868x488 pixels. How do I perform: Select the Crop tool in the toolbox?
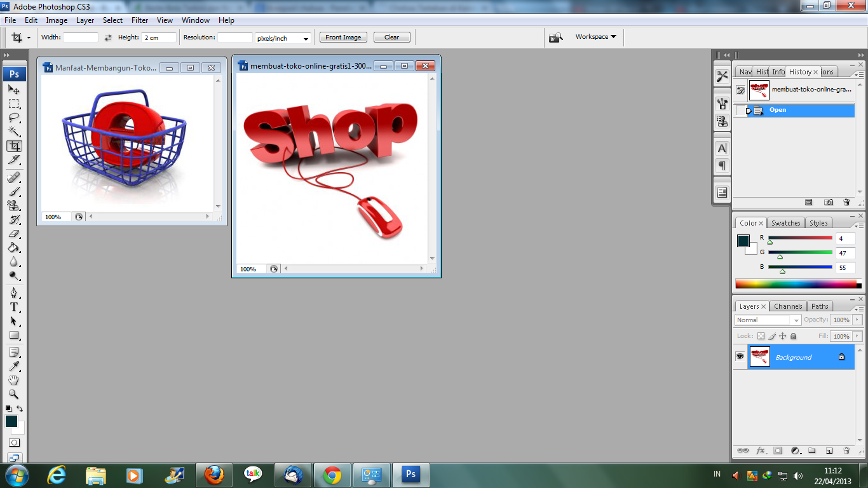click(x=13, y=146)
